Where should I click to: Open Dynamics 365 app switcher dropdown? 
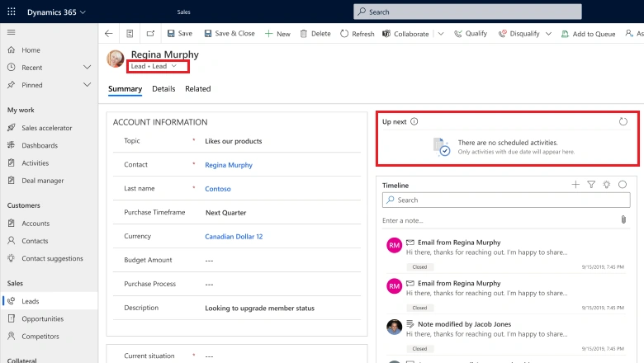pyautogui.click(x=57, y=12)
